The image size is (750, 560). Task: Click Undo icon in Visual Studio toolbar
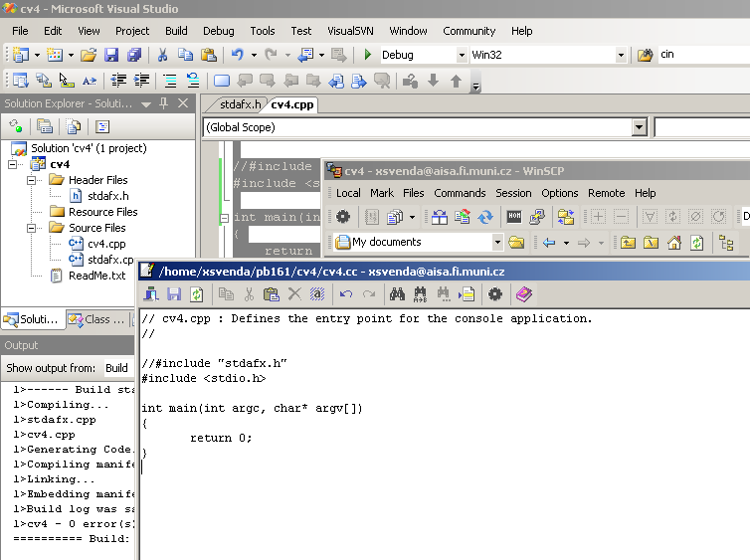coord(238,55)
